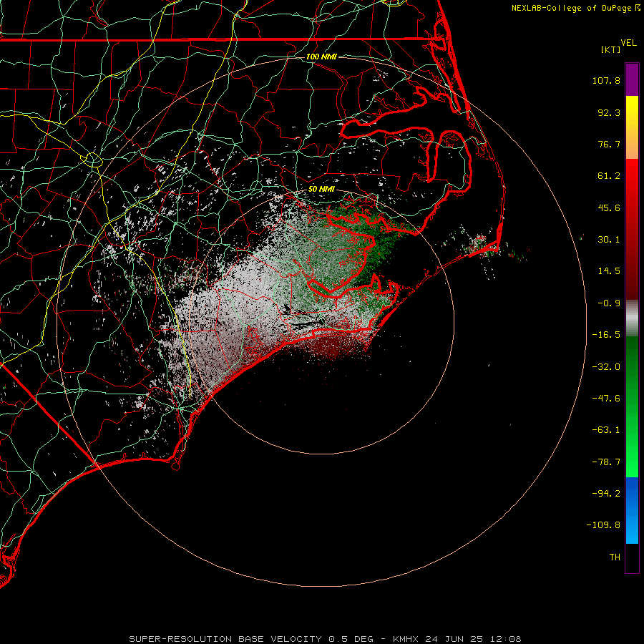Click the 76.7 value on the velocity scale
Image resolution: width=644 pixels, height=644 pixels.
click(609, 144)
